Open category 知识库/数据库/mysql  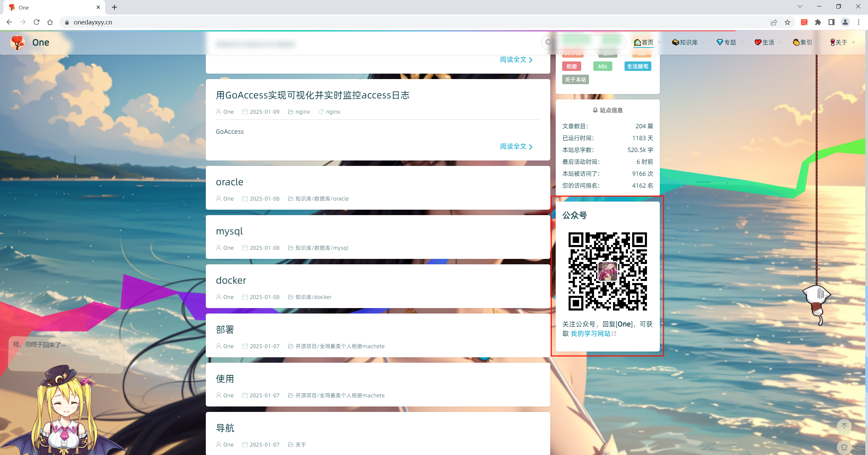(x=322, y=248)
